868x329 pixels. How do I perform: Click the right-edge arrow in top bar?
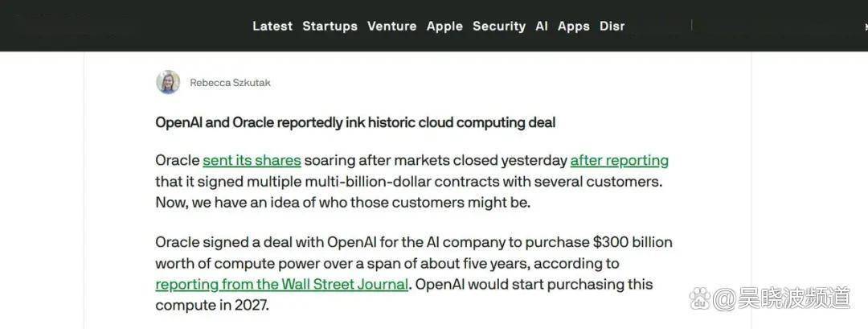(863, 26)
